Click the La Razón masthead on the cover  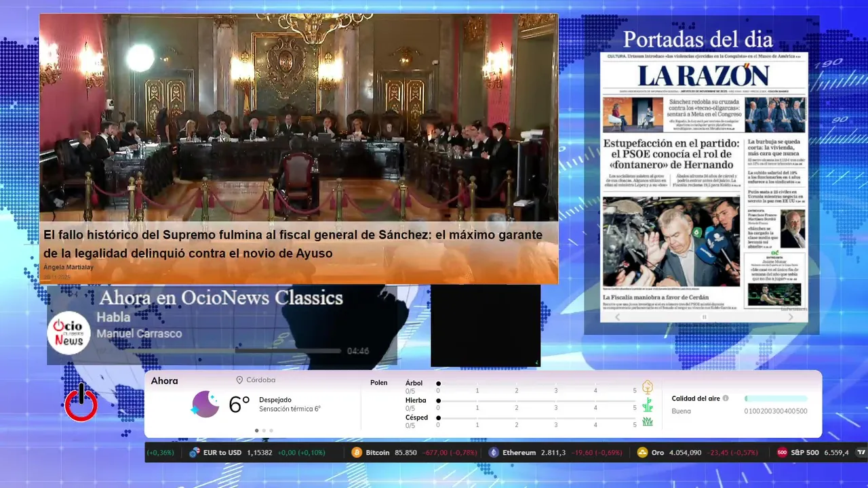pyautogui.click(x=703, y=75)
